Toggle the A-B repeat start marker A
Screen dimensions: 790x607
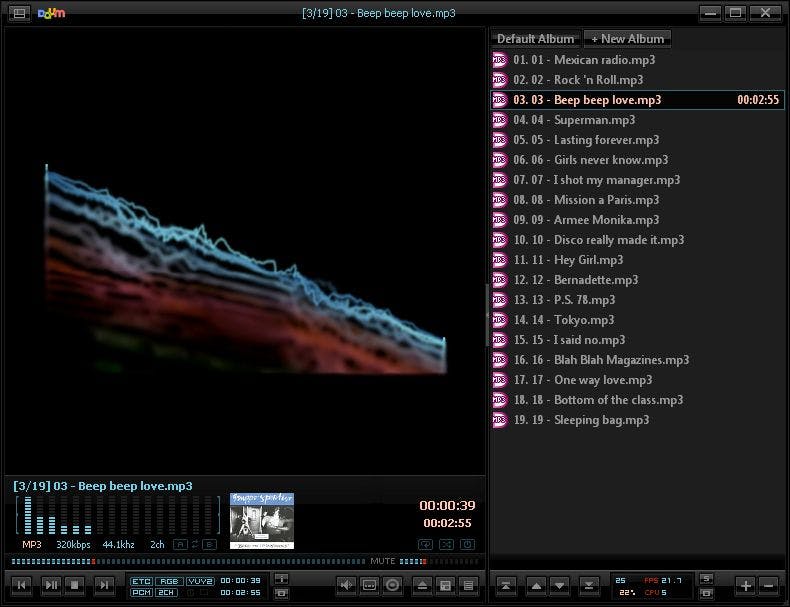click(x=180, y=544)
